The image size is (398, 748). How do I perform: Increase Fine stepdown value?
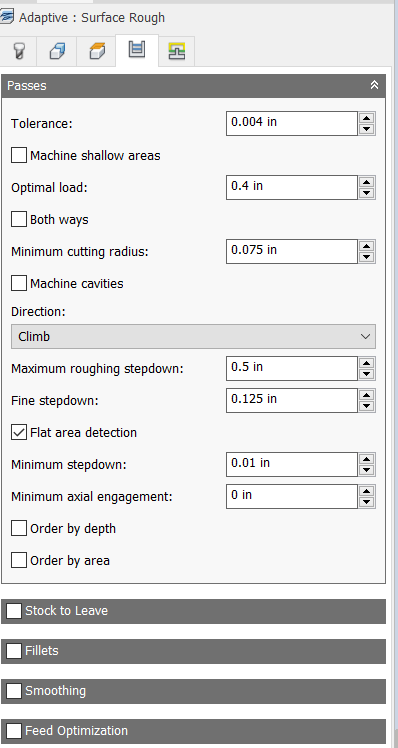point(367,395)
